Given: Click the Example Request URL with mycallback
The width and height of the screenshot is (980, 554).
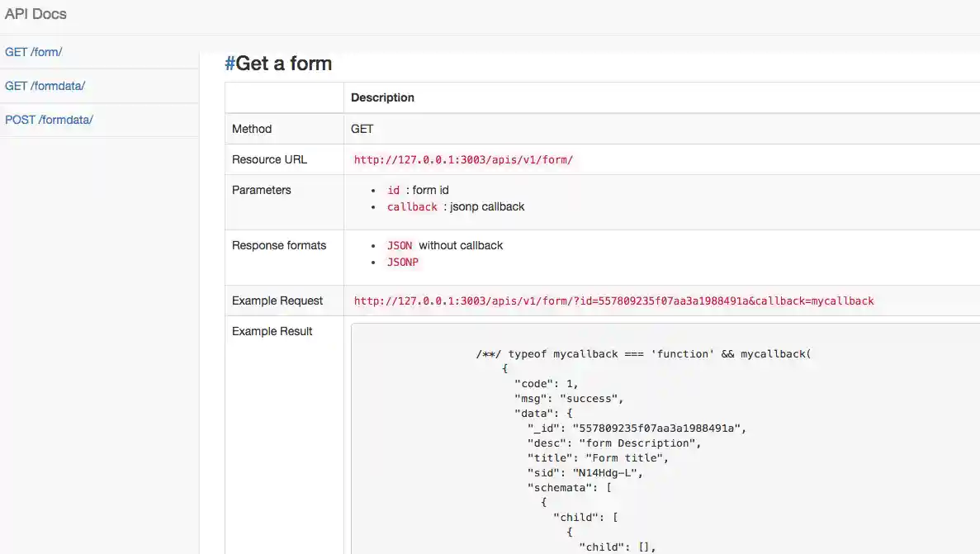Looking at the screenshot, I should (x=613, y=301).
